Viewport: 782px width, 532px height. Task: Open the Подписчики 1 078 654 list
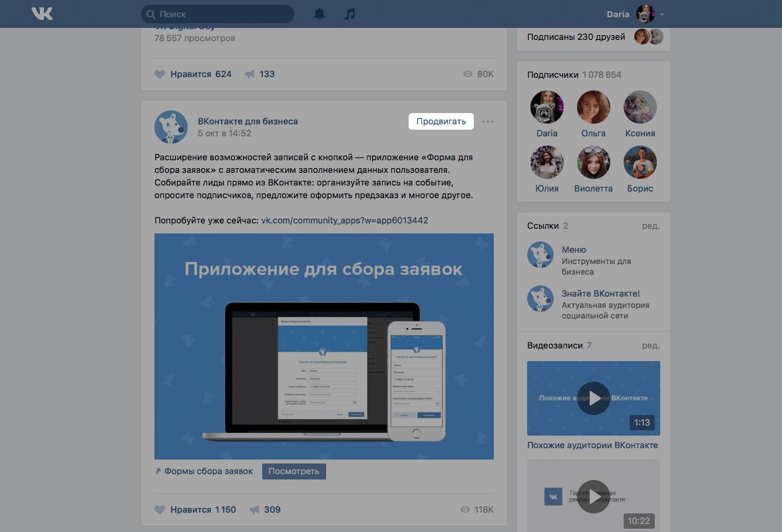(574, 74)
